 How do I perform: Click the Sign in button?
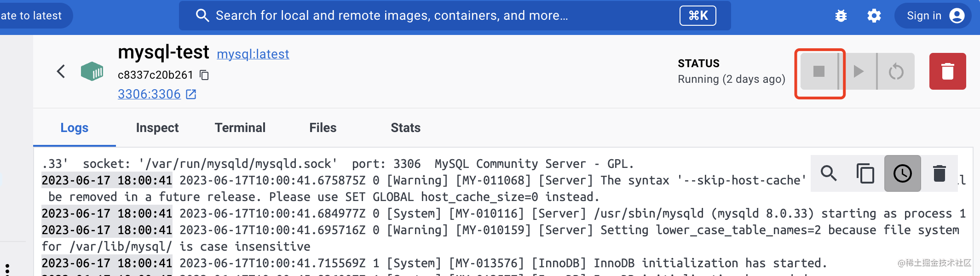coord(933,16)
